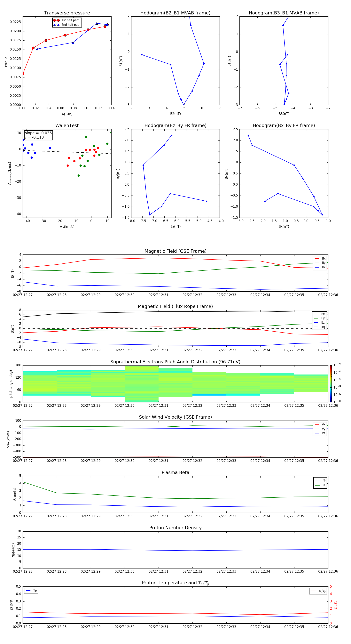Viewport: 351px width, 644px height.
Task: Click the 'Pt(nPa)' y-axis label
Action: (6, 61)
